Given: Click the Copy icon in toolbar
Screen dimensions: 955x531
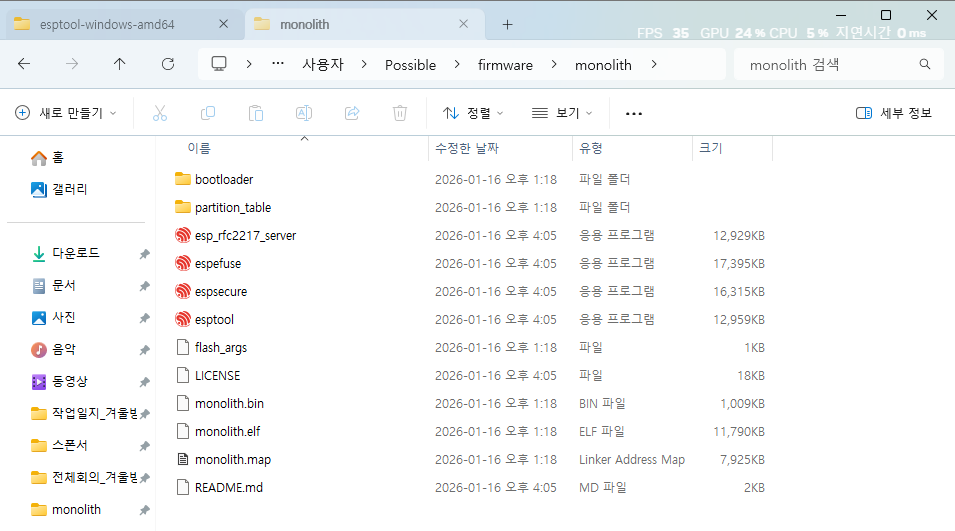Looking at the screenshot, I should (x=208, y=113).
